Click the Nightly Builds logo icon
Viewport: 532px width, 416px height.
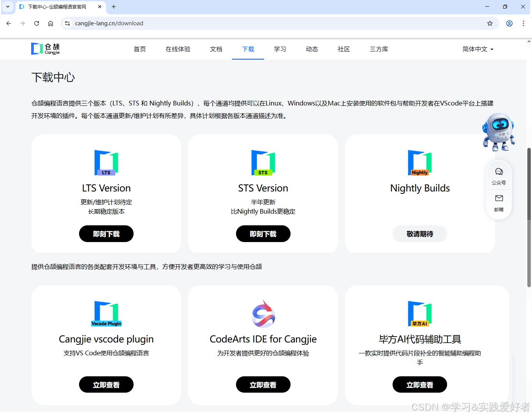coord(420,163)
